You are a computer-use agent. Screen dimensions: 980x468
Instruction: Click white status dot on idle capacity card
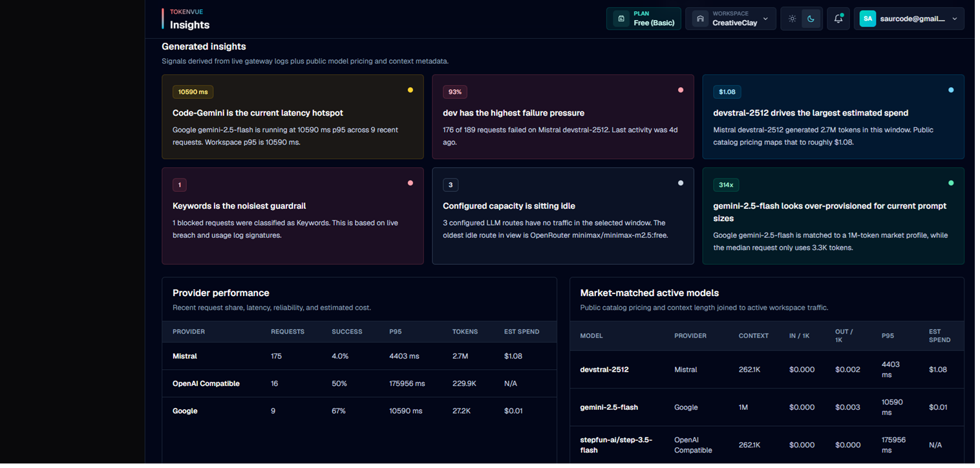coord(680,183)
